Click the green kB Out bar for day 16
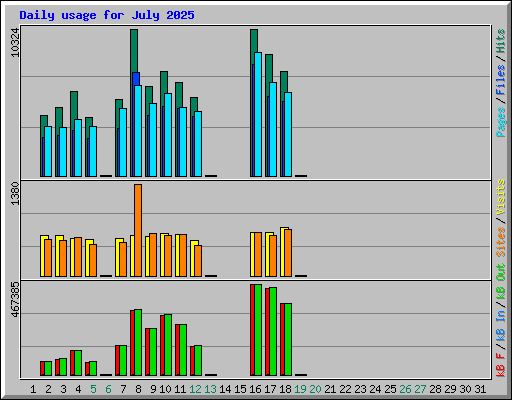512x400 pixels. (x=258, y=330)
